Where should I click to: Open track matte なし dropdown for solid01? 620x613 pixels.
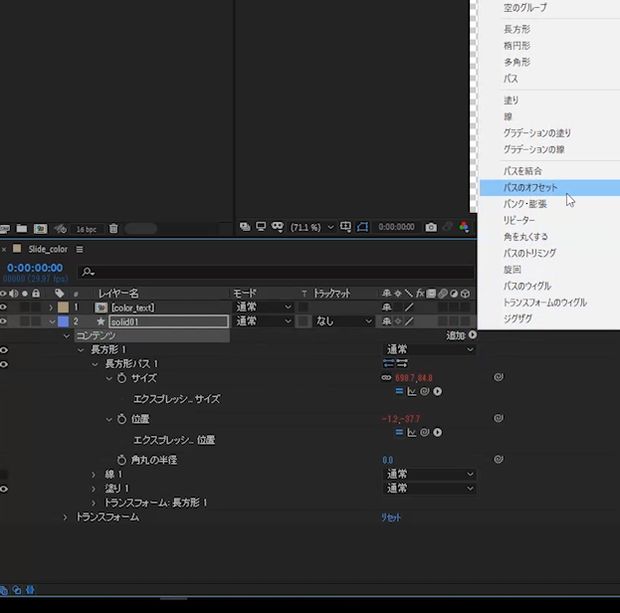(343, 321)
